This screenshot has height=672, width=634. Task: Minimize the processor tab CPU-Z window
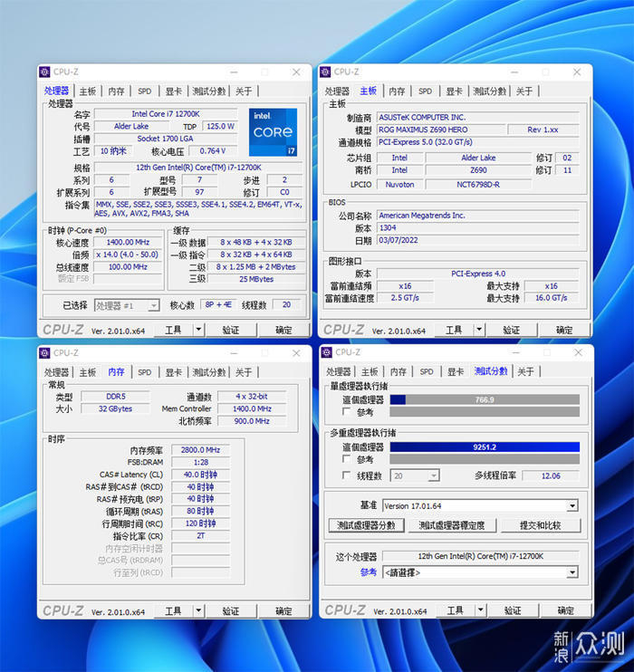click(234, 72)
